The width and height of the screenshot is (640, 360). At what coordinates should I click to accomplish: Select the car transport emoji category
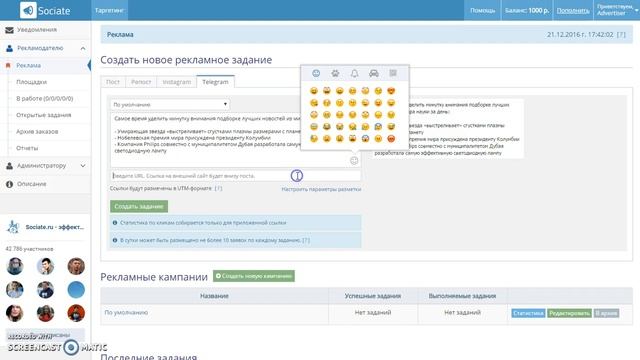click(373, 73)
